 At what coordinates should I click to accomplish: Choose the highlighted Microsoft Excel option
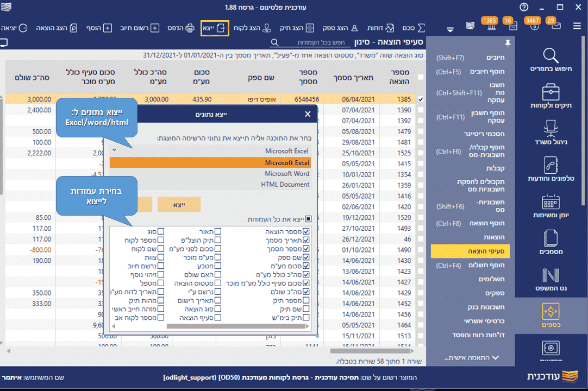pos(210,163)
